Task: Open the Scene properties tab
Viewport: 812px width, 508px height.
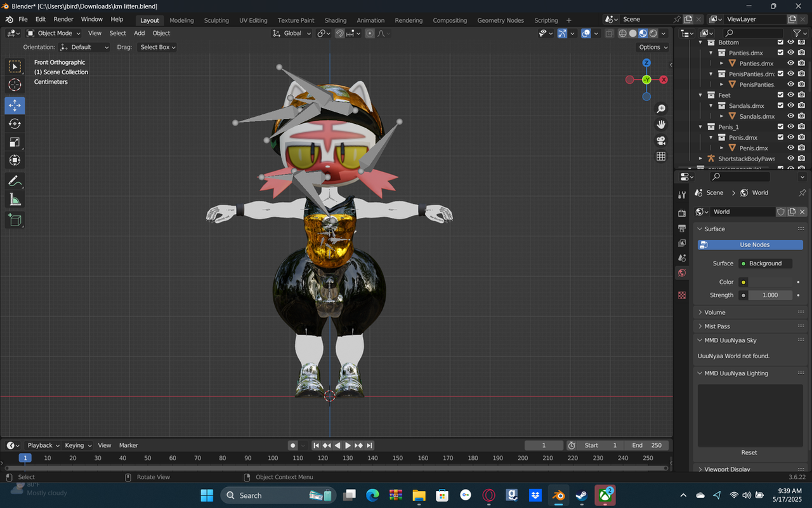Action: [682, 258]
